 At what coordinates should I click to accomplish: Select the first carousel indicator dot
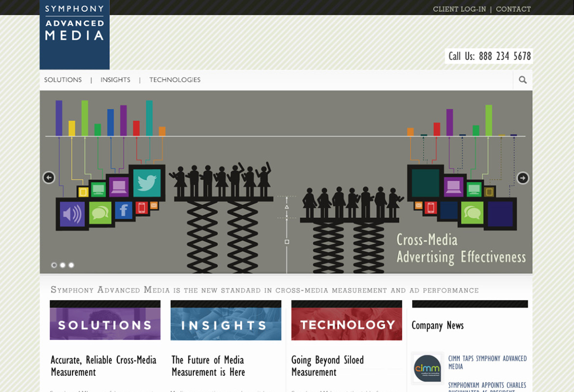(x=54, y=265)
